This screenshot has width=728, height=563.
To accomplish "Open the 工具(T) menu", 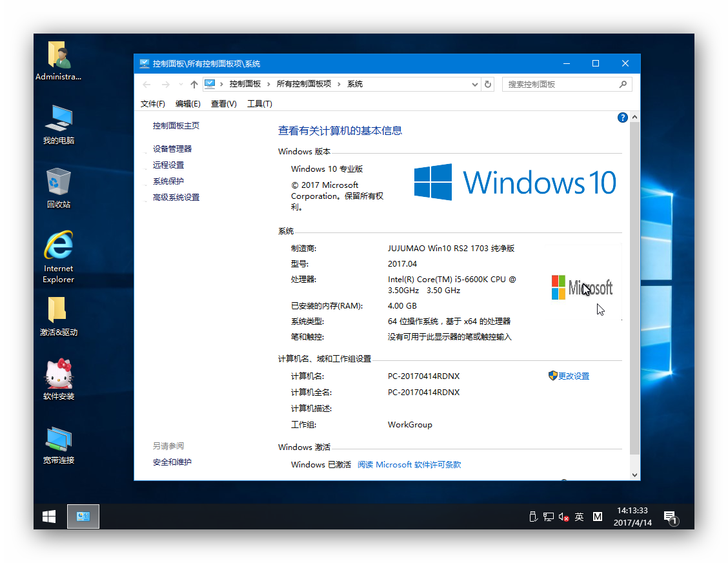I will (x=259, y=103).
